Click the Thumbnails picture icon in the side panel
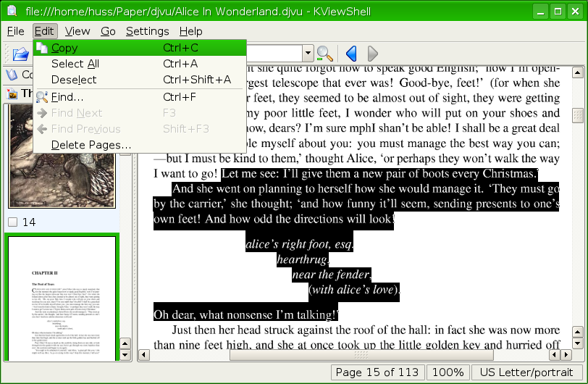The width and height of the screenshot is (588, 384). pos(12,93)
